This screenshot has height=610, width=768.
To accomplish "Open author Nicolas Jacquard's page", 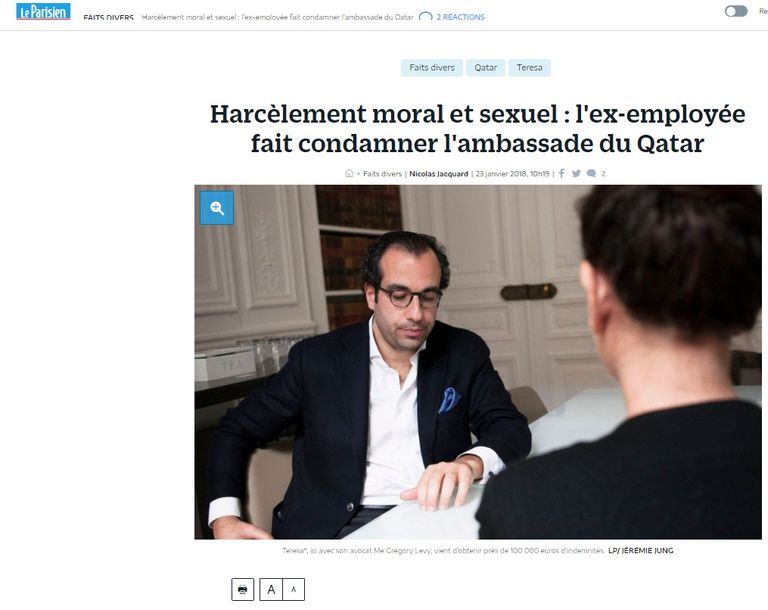I will click(439, 173).
